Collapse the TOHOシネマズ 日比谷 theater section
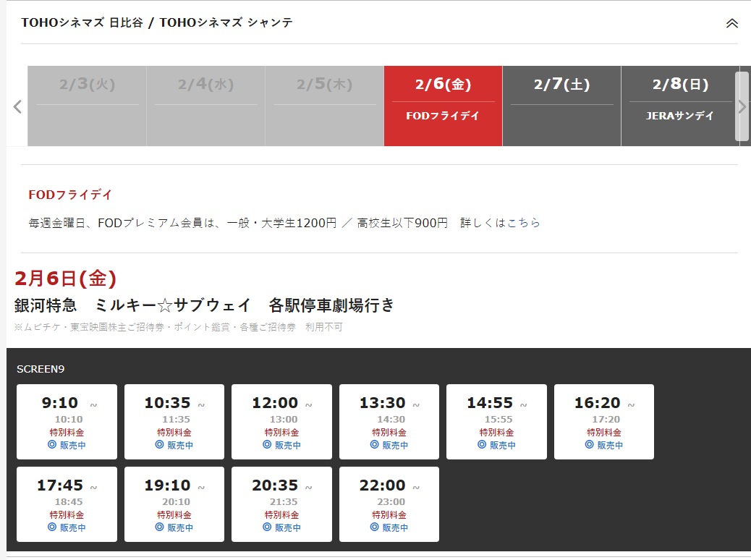751x560 pixels. point(731,23)
